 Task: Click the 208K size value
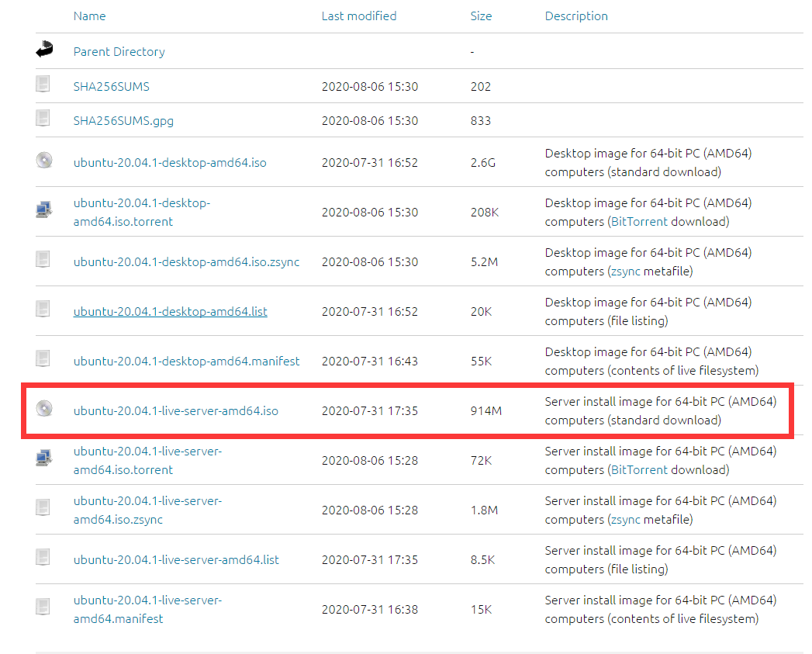click(x=485, y=213)
